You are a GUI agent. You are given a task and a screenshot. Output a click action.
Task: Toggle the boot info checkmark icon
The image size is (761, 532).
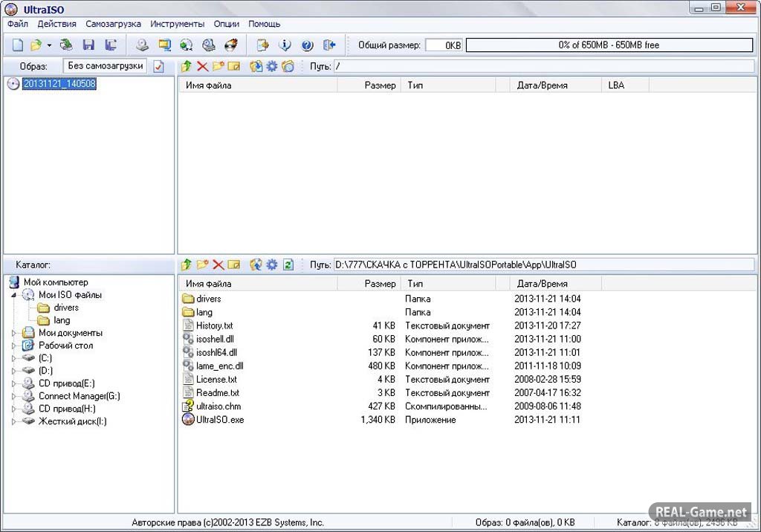pos(159,67)
